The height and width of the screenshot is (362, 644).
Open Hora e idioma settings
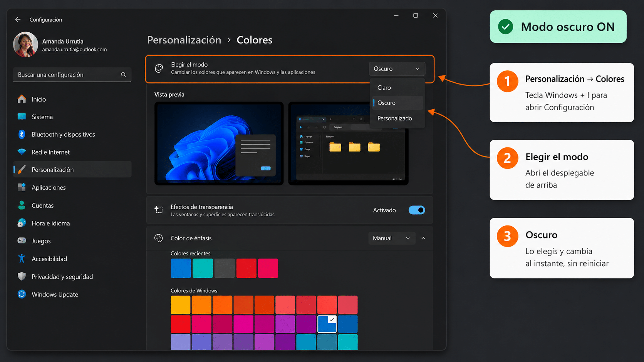[x=72, y=223]
